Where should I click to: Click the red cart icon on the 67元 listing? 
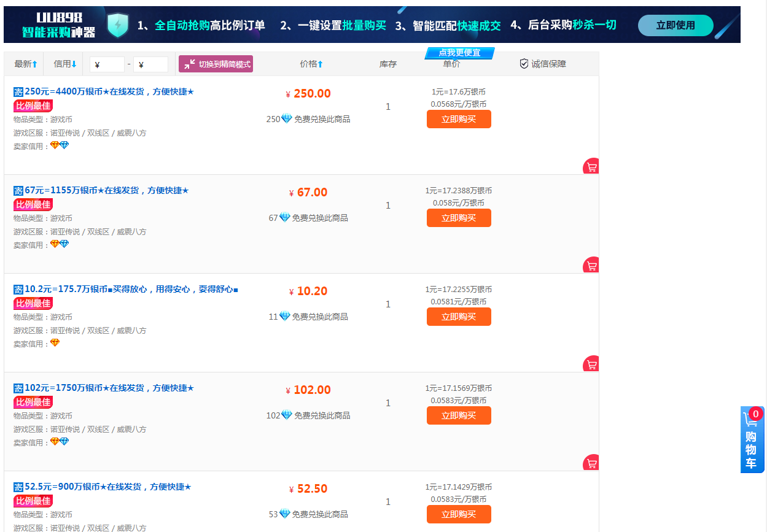590,265
